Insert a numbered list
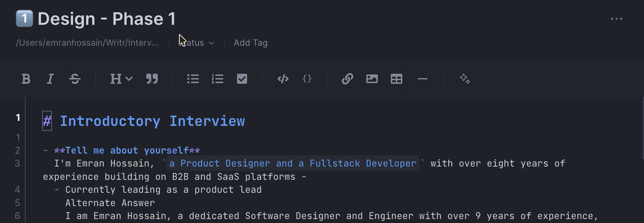This screenshot has width=644, height=223. pyautogui.click(x=218, y=79)
